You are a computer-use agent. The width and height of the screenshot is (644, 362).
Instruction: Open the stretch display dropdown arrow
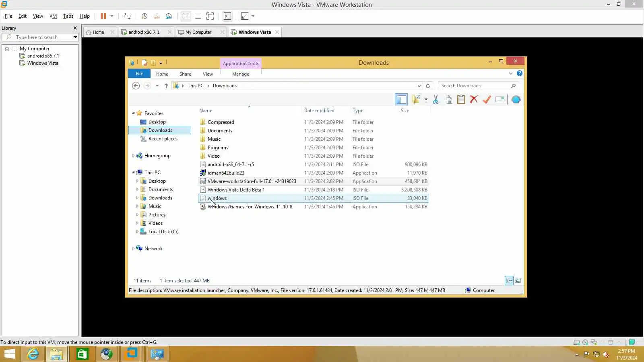coord(253,16)
